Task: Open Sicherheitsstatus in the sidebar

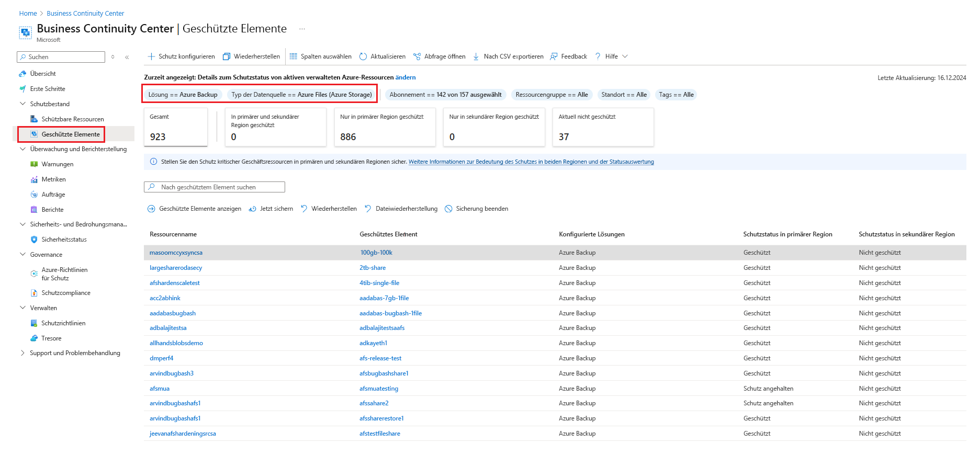Action: (64, 240)
